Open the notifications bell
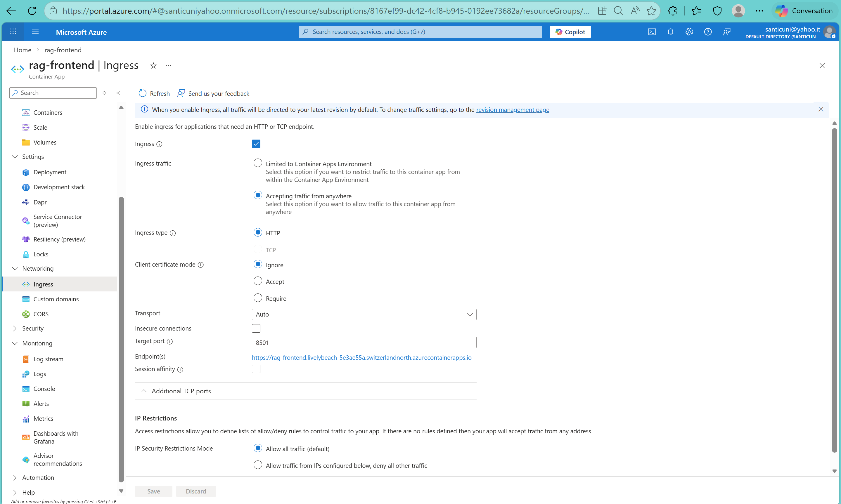This screenshot has width=841, height=504. coord(670,32)
